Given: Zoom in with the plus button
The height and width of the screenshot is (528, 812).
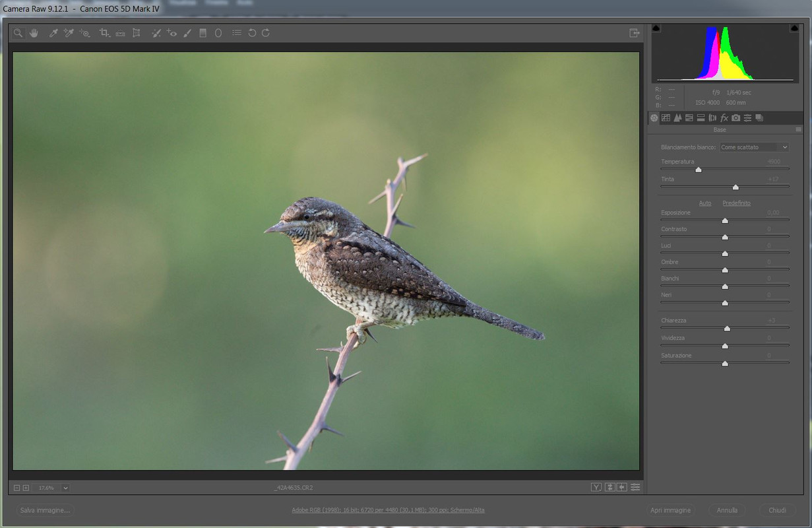Looking at the screenshot, I should point(26,488).
